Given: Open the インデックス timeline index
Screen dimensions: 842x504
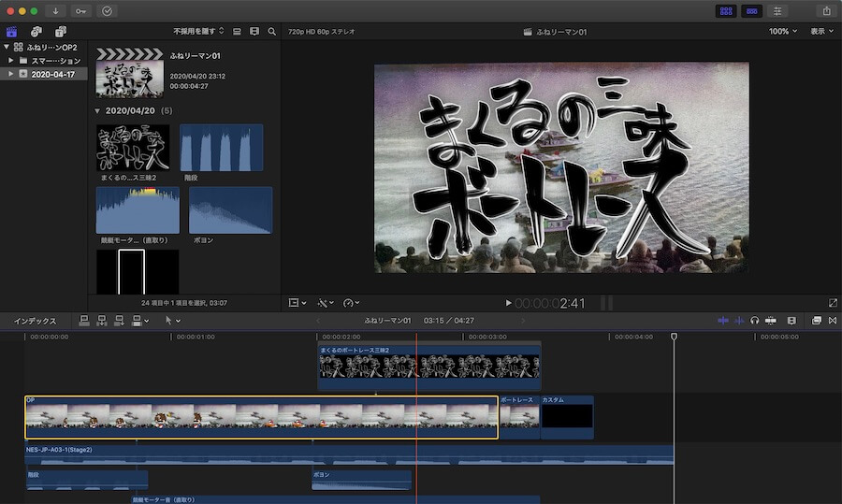Looking at the screenshot, I should 35,321.
